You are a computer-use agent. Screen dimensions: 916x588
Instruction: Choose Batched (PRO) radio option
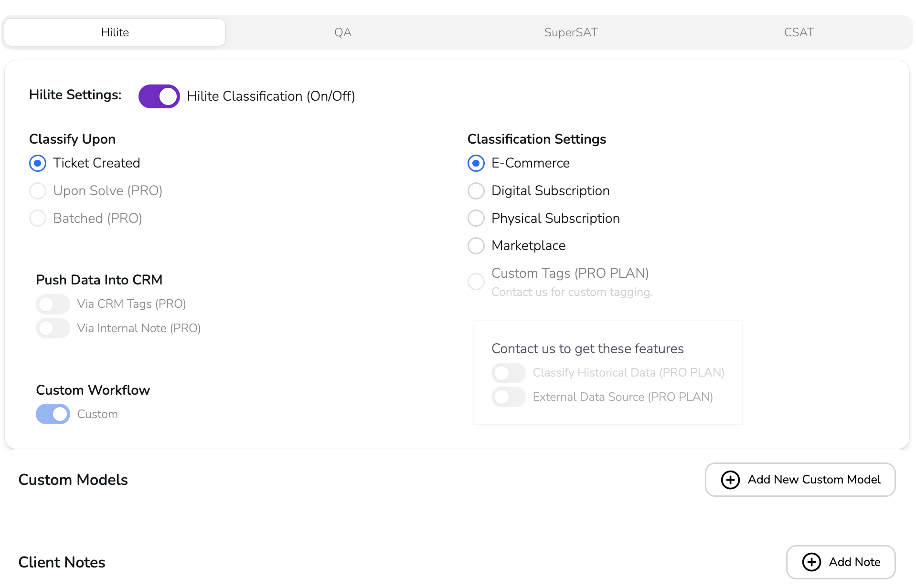pos(38,219)
